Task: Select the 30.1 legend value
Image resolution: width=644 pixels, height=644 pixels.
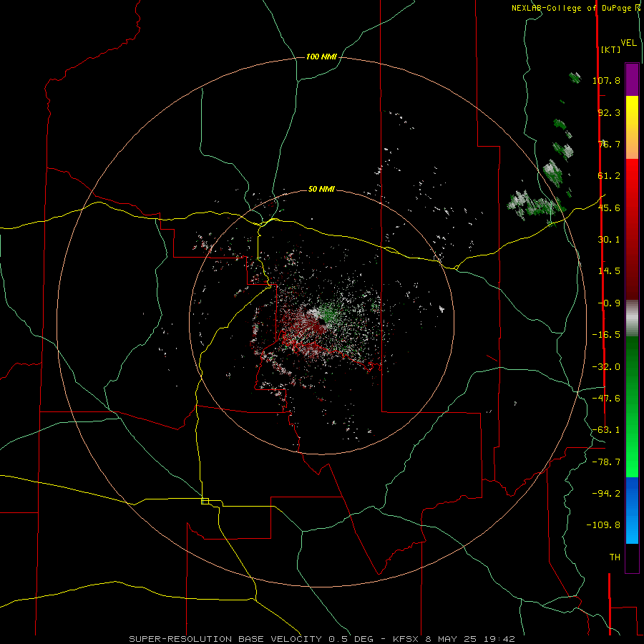Action: [609, 240]
